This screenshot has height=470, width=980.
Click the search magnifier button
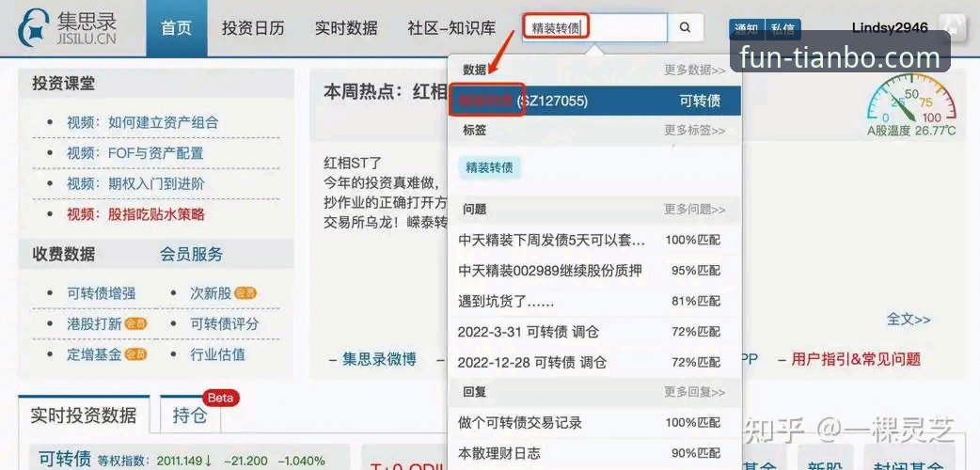[x=685, y=27]
